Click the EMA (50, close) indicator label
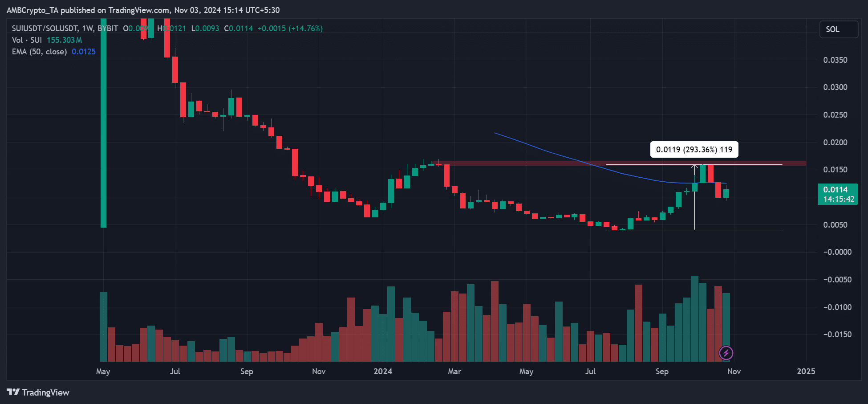Screen dimensions: 868x404 [39, 52]
